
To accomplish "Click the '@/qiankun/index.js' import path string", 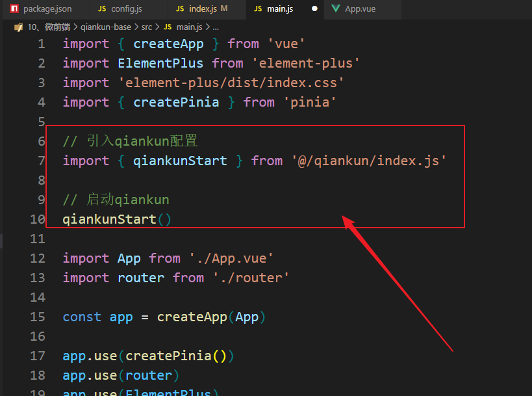I will pos(368,161).
